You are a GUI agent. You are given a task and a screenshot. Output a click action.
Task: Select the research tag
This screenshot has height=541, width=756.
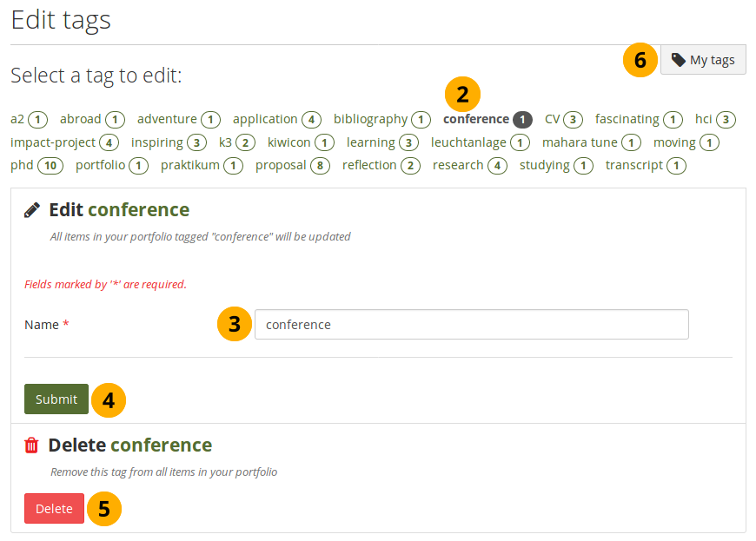pyautogui.click(x=458, y=165)
